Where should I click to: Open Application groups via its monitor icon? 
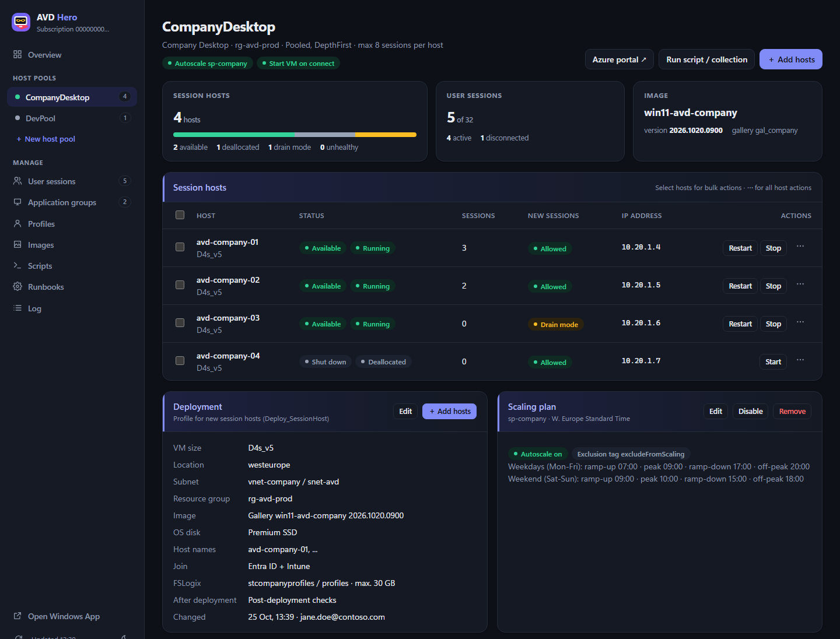tap(17, 202)
